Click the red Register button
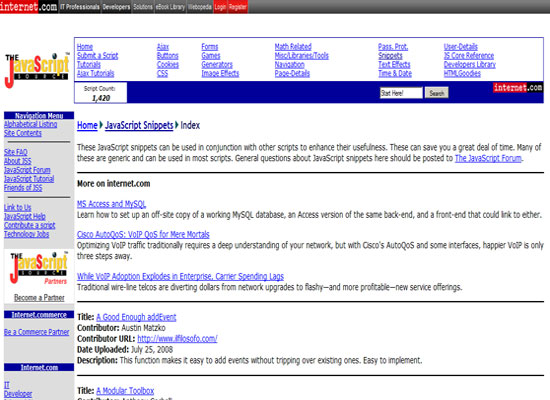This screenshot has width=550, height=400. 238,7
